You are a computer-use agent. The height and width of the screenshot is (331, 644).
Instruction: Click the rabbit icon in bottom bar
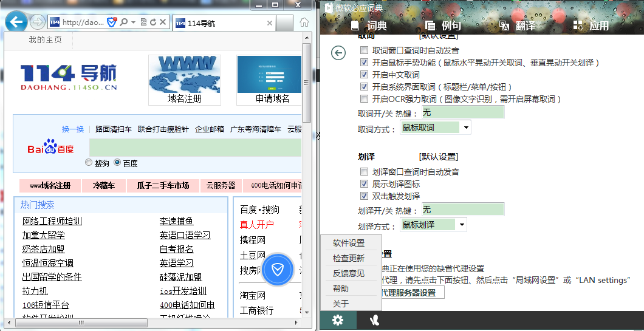374,320
